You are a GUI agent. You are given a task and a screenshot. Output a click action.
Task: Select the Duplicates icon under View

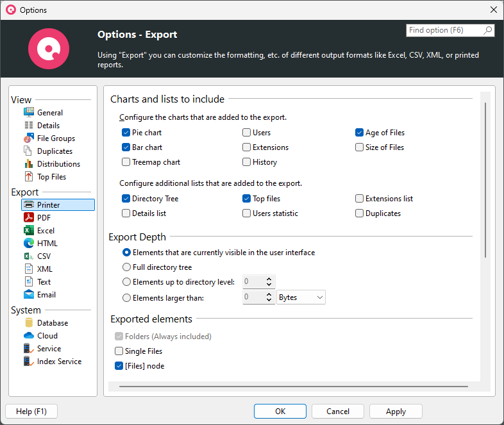point(29,151)
